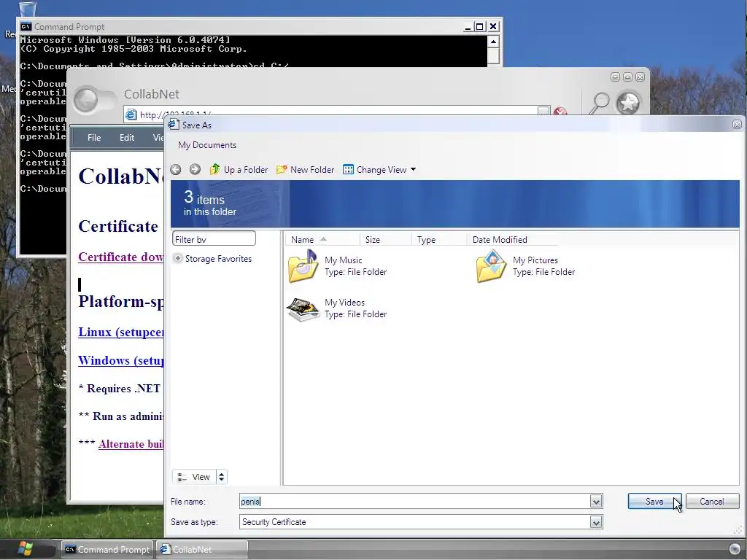Click the red stop icon beside address bar
Image resolution: width=747 pixels, height=560 pixels.
[560, 112]
